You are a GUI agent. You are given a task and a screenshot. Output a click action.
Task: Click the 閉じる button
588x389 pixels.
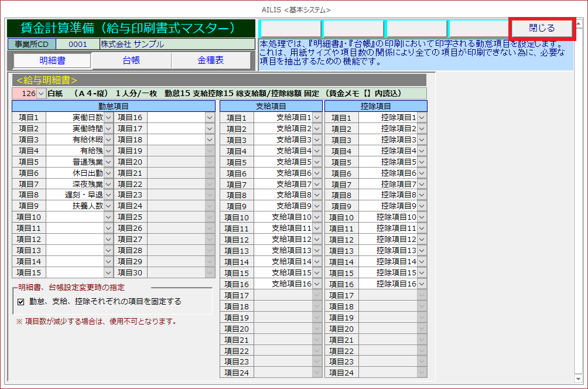(542, 28)
